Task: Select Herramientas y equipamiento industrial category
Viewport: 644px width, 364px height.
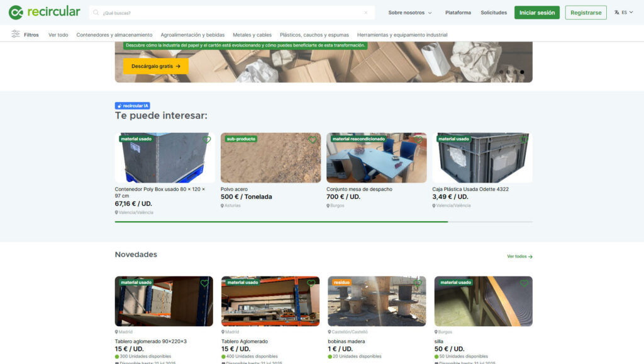Action: point(402,35)
